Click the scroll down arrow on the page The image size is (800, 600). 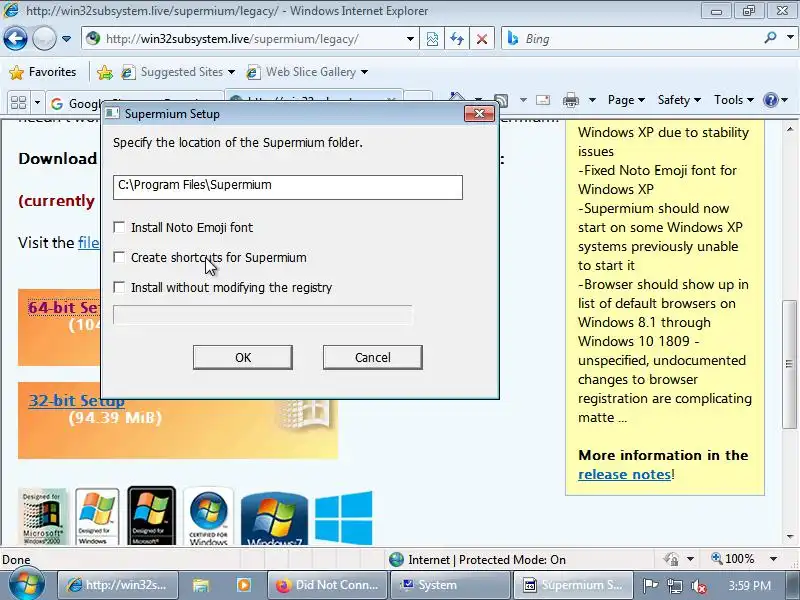pyautogui.click(x=790, y=536)
